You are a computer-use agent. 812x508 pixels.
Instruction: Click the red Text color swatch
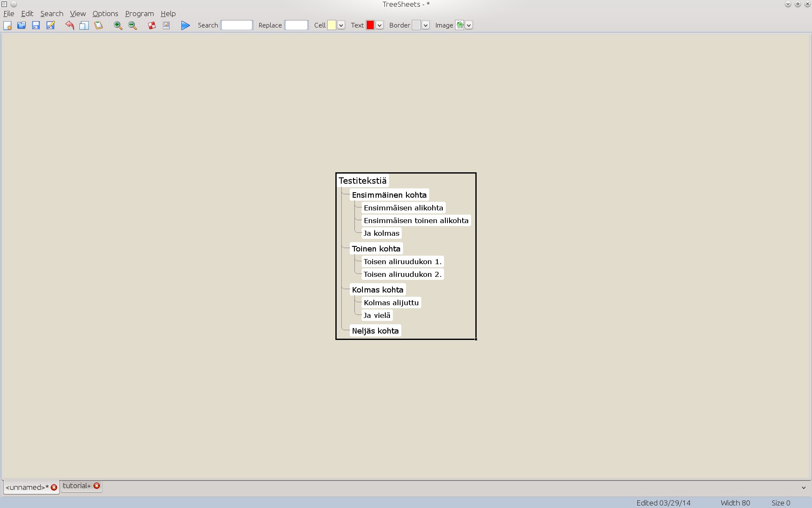tap(370, 25)
